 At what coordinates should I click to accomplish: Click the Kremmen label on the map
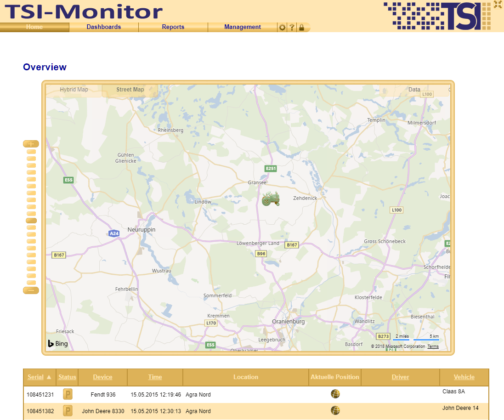click(x=218, y=316)
